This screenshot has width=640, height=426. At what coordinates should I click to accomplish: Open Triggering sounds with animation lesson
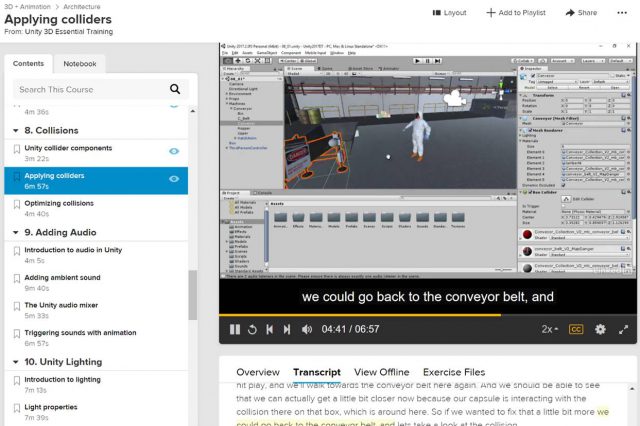(x=80, y=333)
